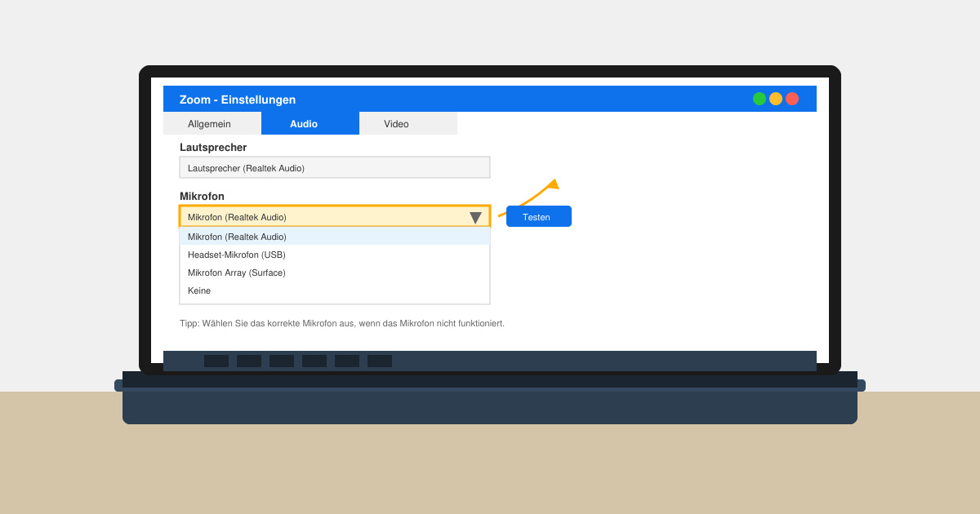This screenshot has height=514, width=980.
Task: Close window with red circle button
Action: [792, 99]
